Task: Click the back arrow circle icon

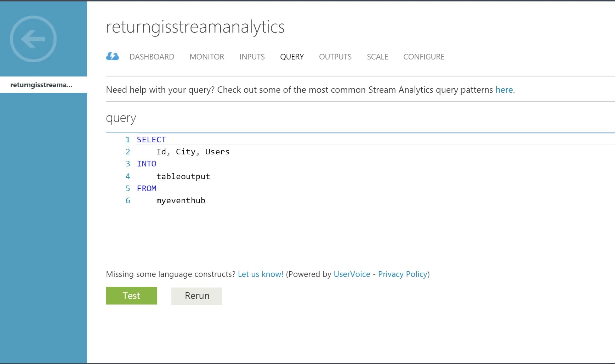Action: coord(33,39)
